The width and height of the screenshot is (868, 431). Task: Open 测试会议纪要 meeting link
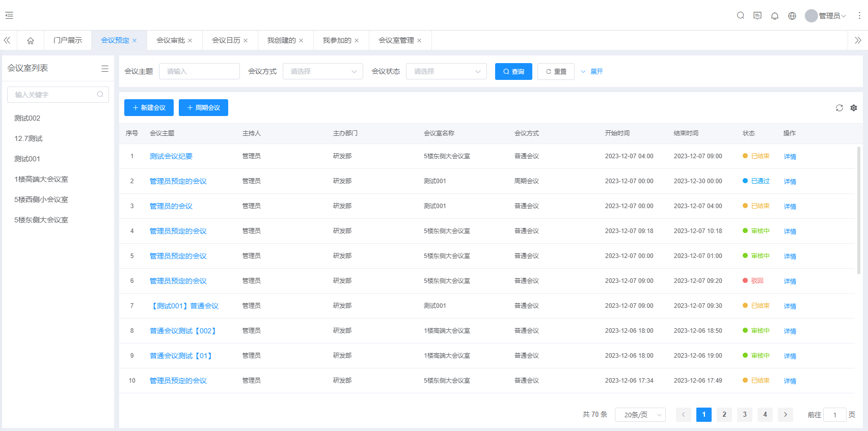click(171, 156)
